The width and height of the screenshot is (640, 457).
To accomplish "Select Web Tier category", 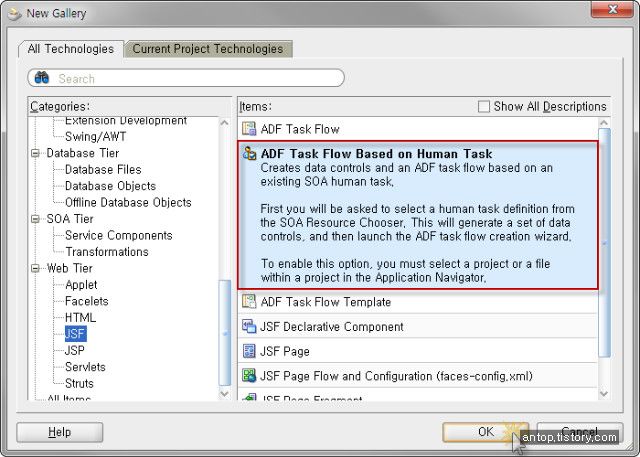I will 69,268.
